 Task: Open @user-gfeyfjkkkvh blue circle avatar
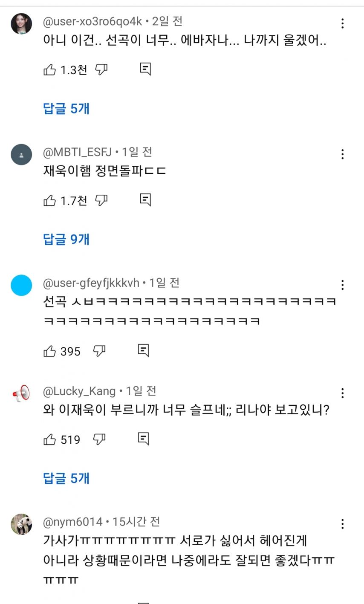pyautogui.click(x=21, y=285)
